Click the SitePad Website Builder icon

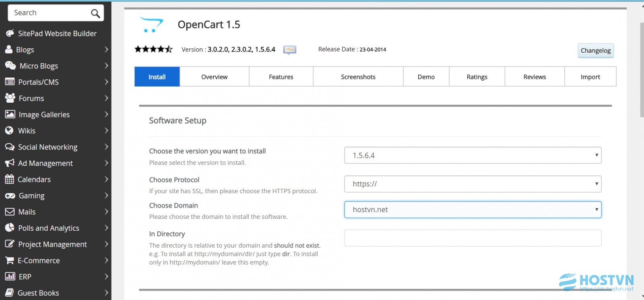click(x=10, y=33)
